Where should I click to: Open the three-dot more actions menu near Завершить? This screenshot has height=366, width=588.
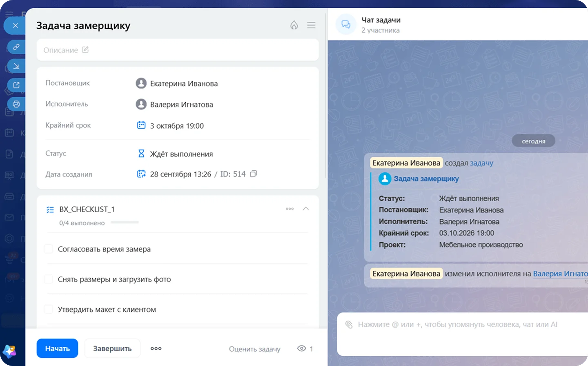point(156,348)
